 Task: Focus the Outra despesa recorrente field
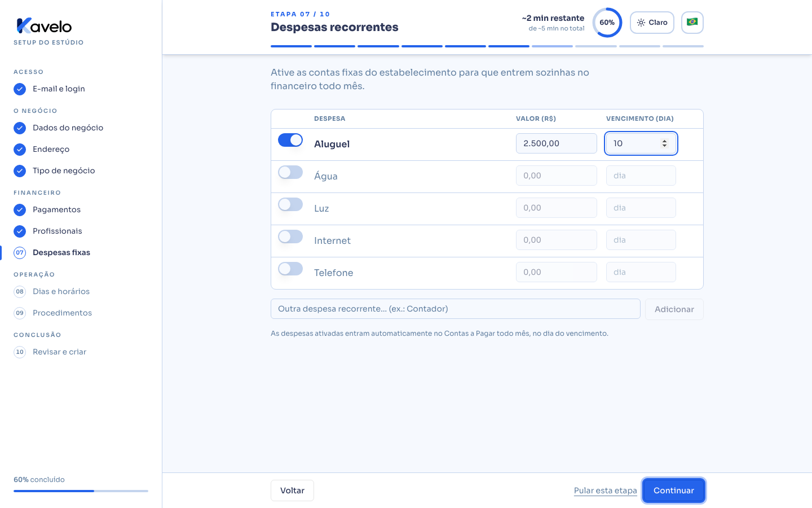coord(456,309)
